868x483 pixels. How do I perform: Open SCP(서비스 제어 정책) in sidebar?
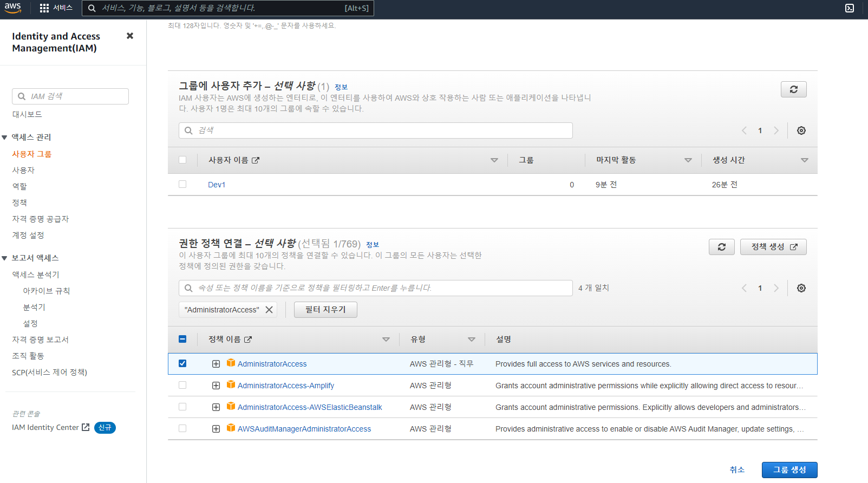49,372
